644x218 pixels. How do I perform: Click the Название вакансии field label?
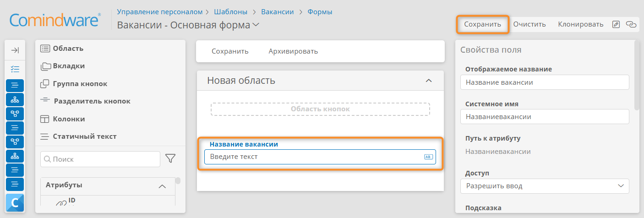244,144
